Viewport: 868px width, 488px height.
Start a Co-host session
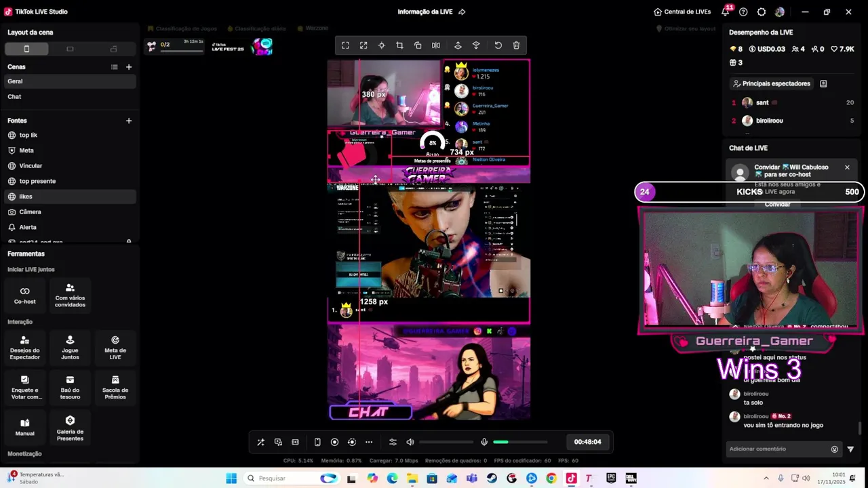25,296
